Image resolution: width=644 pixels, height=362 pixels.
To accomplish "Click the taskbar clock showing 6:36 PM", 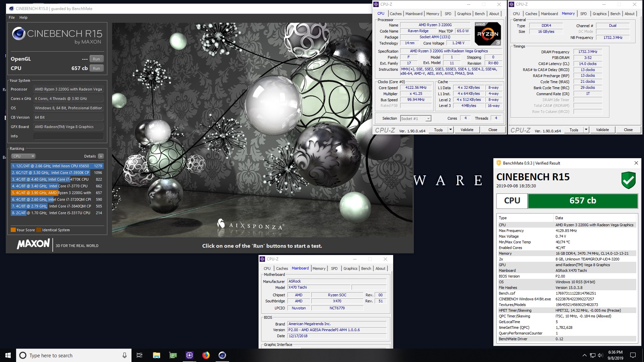I will (615, 355).
